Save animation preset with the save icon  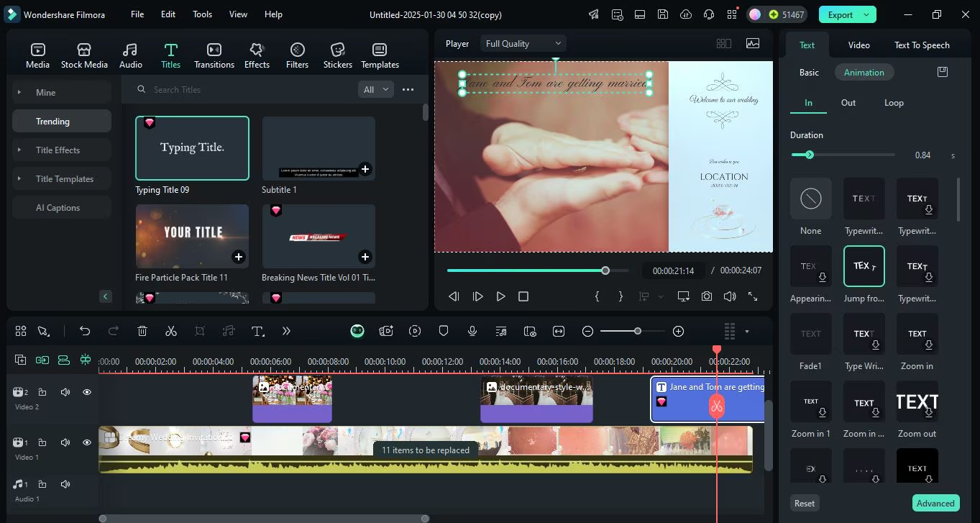tap(943, 72)
